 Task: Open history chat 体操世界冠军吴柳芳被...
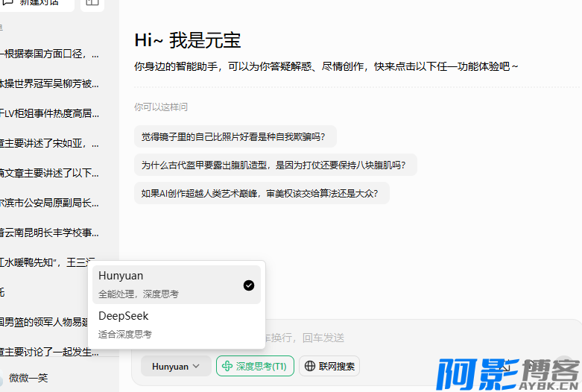click(50, 84)
